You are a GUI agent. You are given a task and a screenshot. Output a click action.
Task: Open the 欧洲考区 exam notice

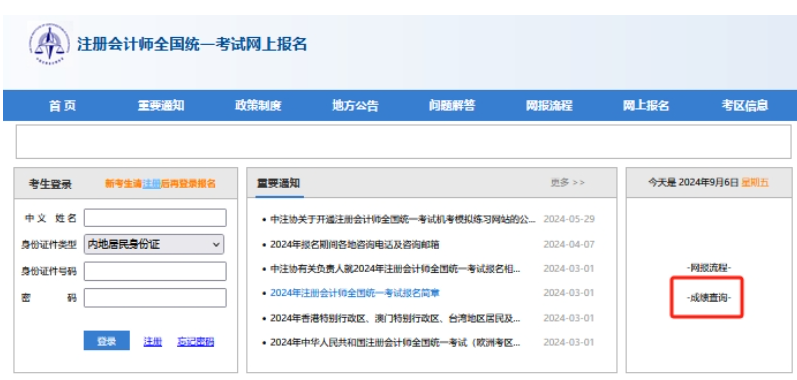[395, 342]
